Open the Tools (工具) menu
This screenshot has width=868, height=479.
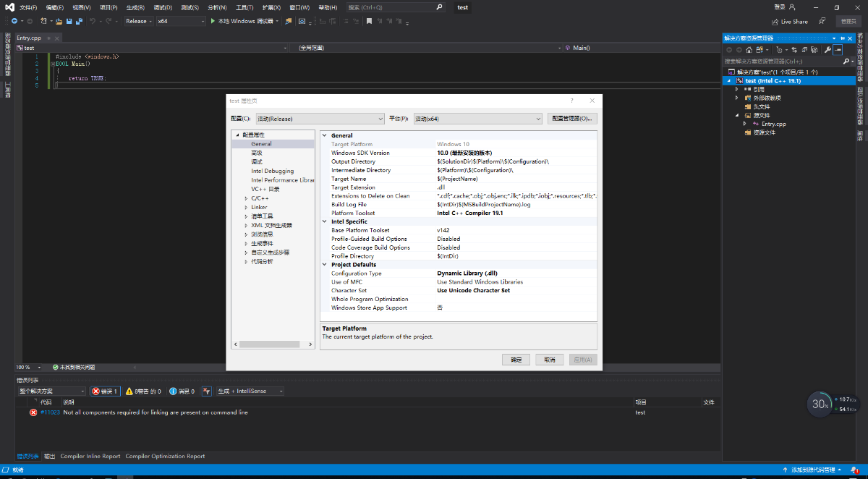[244, 7]
